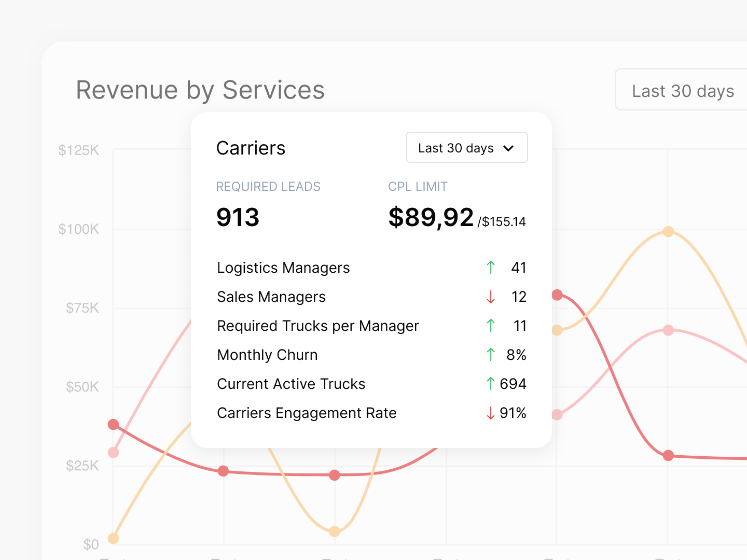Click the Revenue by Services heading
This screenshot has width=747, height=560.
(200, 91)
